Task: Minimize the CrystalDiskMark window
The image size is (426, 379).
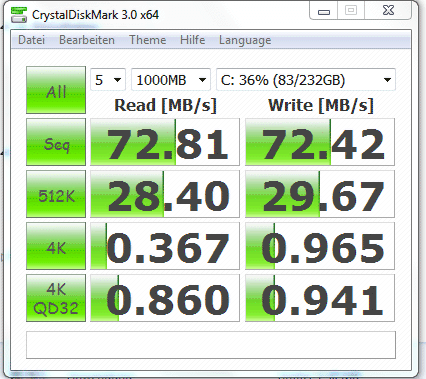Action: click(x=324, y=11)
